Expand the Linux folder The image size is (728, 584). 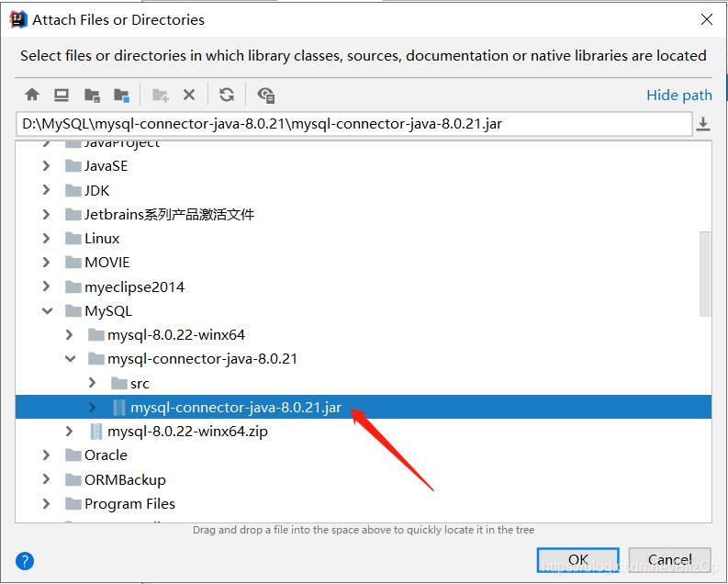coord(47,238)
